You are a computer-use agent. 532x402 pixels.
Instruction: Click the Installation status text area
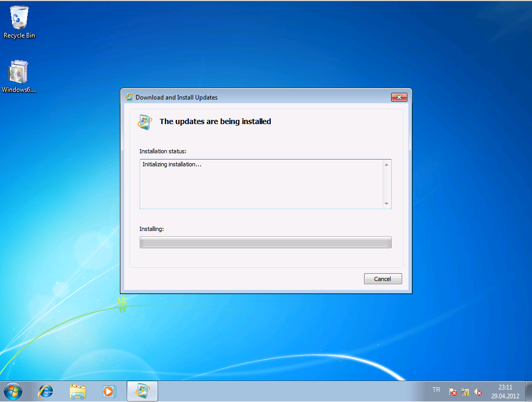[261, 182]
